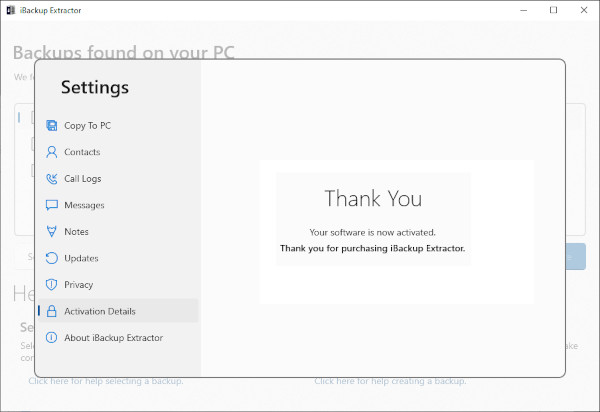Click the Call Logs phone icon
Screen dimensions: 600x412
tap(52, 179)
